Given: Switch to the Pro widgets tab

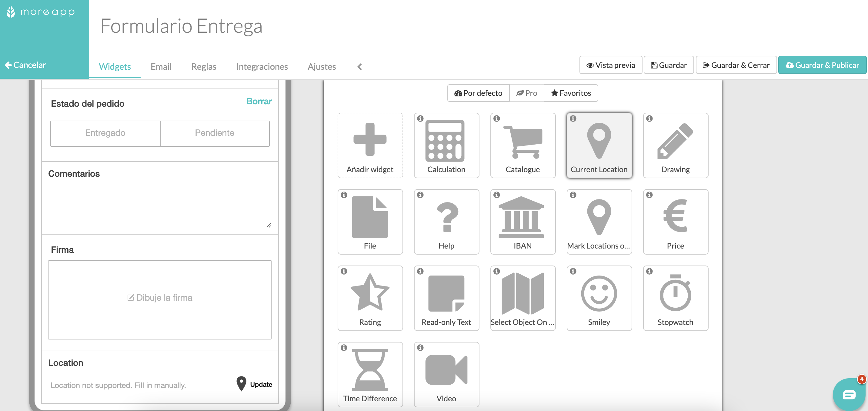Looking at the screenshot, I should click(526, 92).
